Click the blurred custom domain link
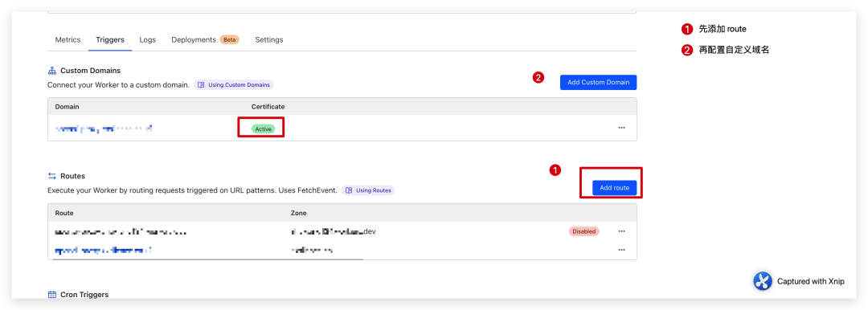The width and height of the screenshot is (868, 310). click(104, 128)
